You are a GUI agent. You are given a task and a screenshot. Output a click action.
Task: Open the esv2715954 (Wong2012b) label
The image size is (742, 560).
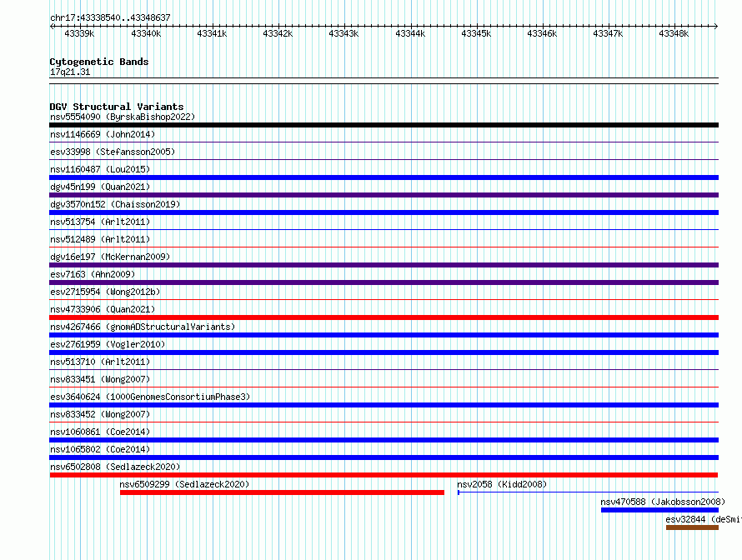click(105, 292)
